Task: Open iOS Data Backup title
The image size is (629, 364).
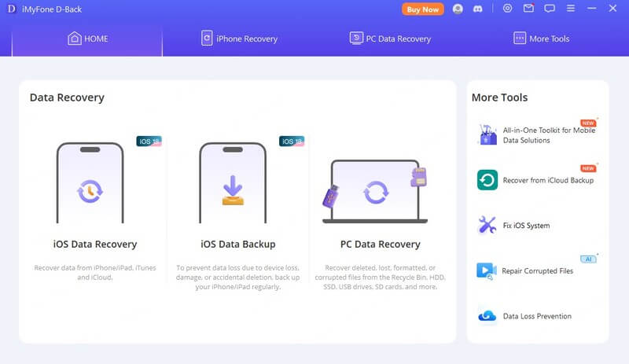Action: click(238, 244)
